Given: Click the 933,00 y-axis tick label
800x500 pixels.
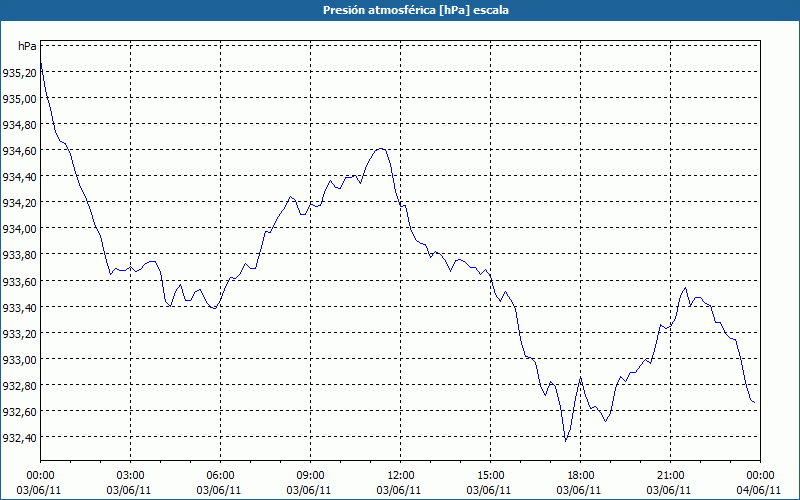Looking at the screenshot, I should [19, 359].
